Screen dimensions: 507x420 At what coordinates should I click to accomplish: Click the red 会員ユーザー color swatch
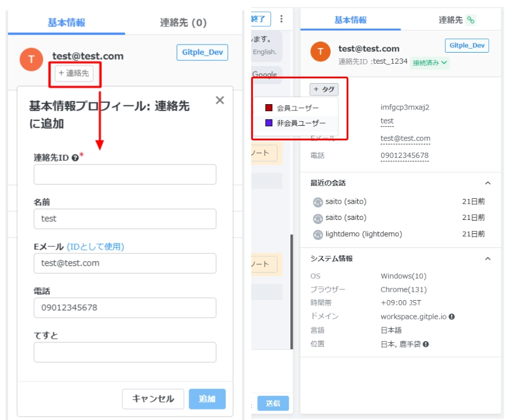(x=269, y=108)
